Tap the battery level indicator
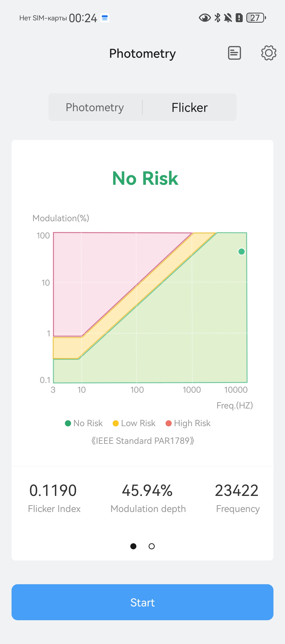This screenshot has height=644, width=285. coord(256,18)
